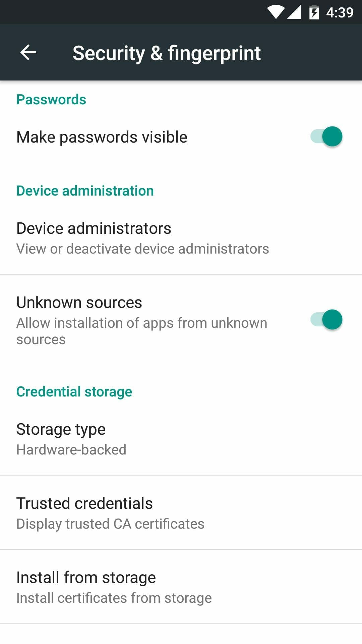The height and width of the screenshot is (644, 362).
Task: Tap 'View or deactivate device administrators' text
Action: pyautogui.click(x=143, y=249)
